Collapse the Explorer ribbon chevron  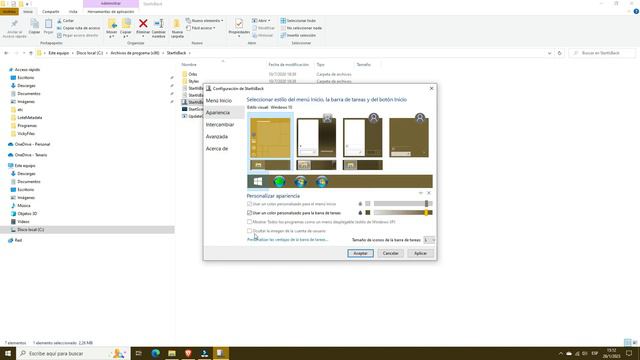pos(629,12)
